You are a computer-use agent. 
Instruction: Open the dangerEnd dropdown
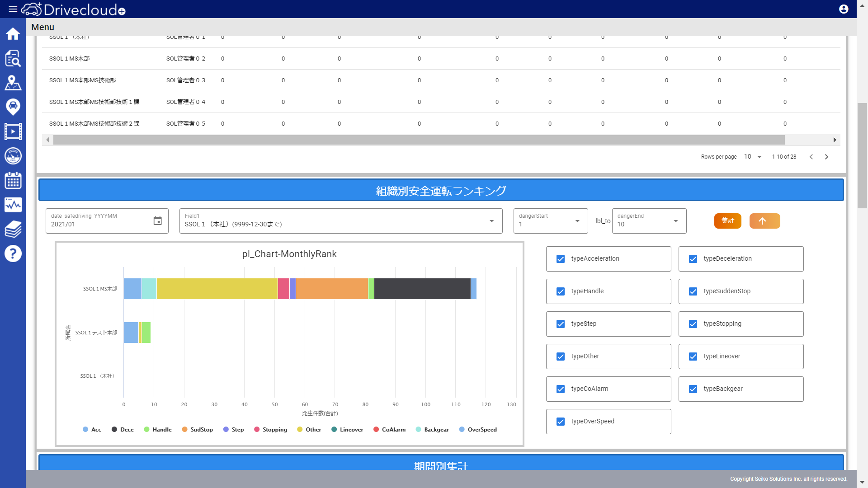649,221
